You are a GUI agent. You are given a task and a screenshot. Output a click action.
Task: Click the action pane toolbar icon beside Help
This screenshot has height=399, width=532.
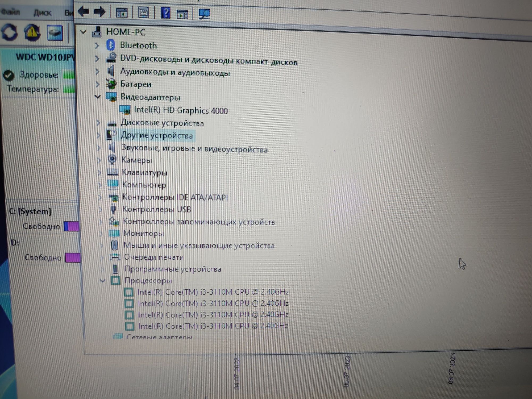(183, 14)
